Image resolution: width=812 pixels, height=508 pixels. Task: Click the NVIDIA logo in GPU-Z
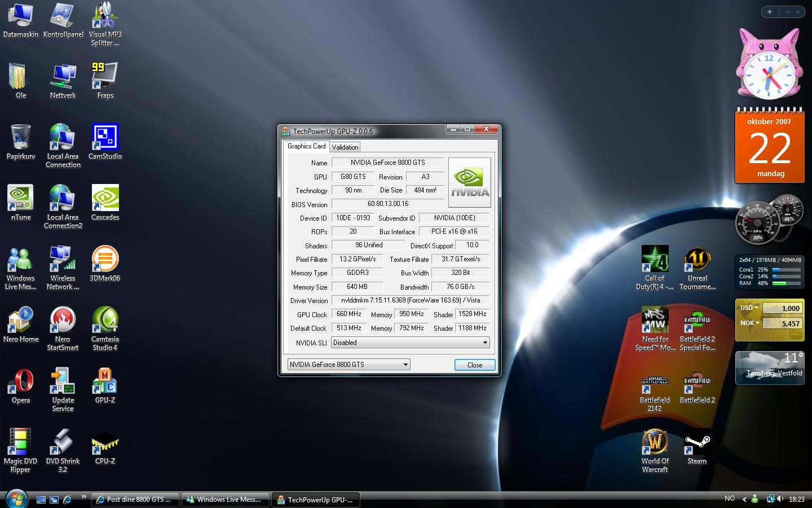pos(469,182)
